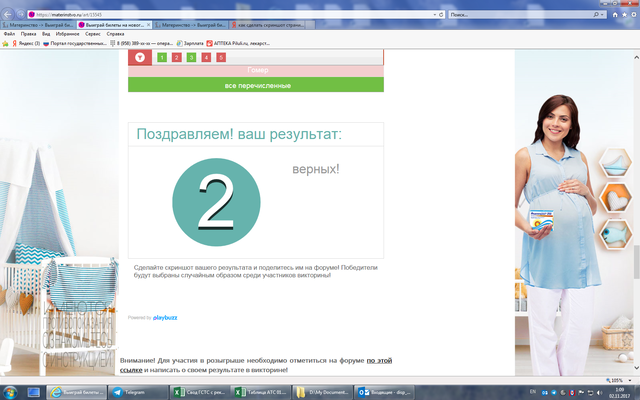640x400 pixels.
Task: Select quiz question indicator 2
Action: coord(177,58)
